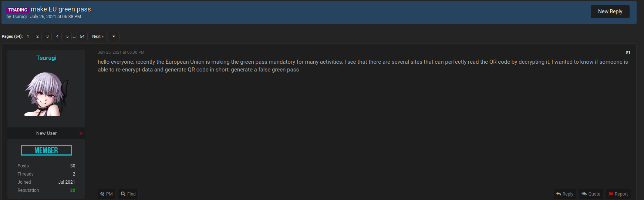Viewport: 644px width, 200px height.
Task: Open the page jump dropdown arrow
Action: pos(114,36)
